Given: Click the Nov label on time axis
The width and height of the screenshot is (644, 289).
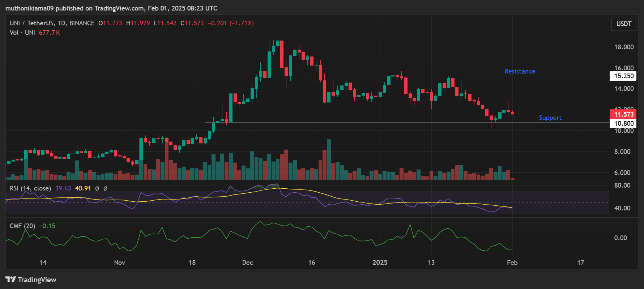Looking at the screenshot, I should pyautogui.click(x=119, y=263).
